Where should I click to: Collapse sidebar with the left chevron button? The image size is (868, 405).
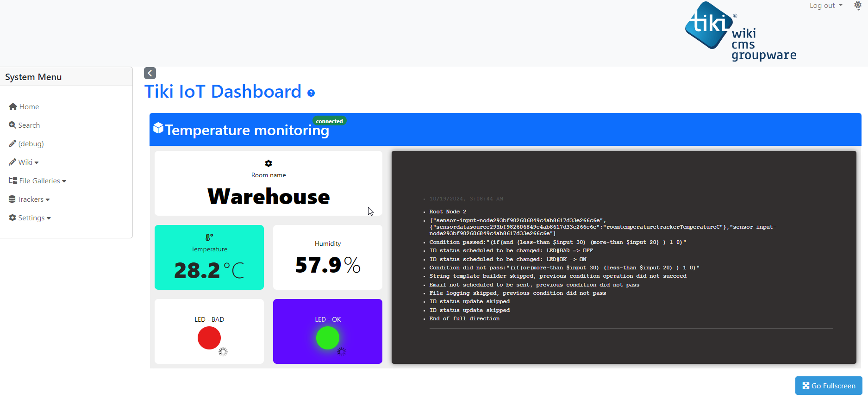click(150, 73)
